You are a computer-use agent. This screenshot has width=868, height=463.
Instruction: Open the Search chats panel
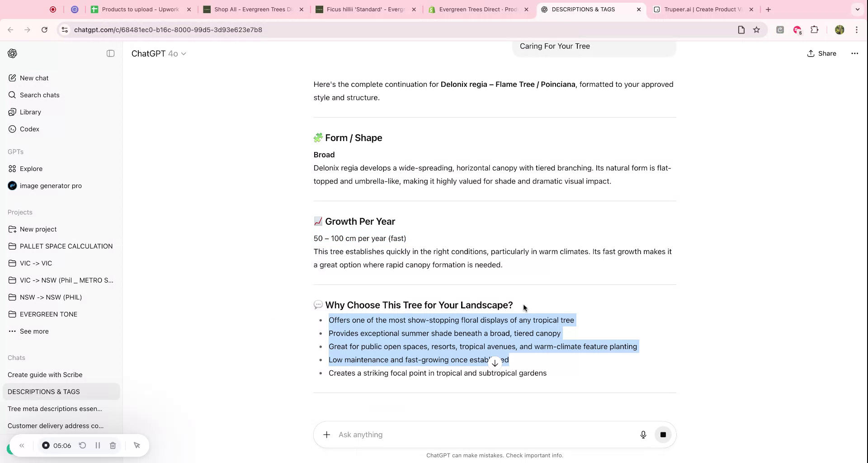pos(39,95)
